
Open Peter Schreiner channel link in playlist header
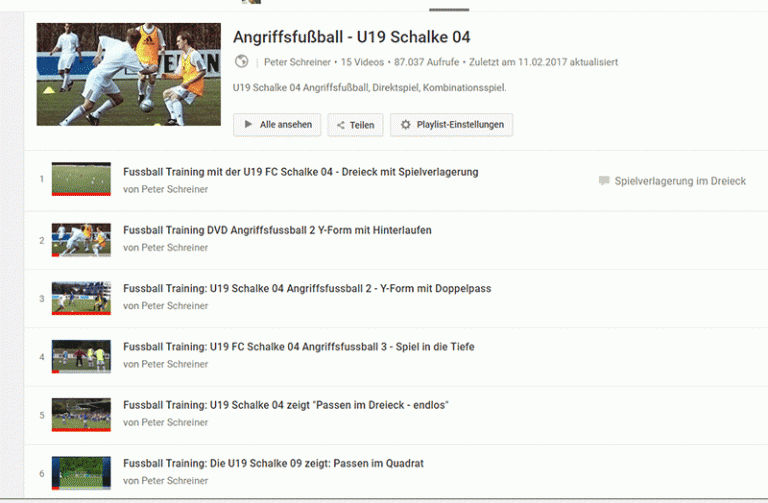click(x=297, y=62)
